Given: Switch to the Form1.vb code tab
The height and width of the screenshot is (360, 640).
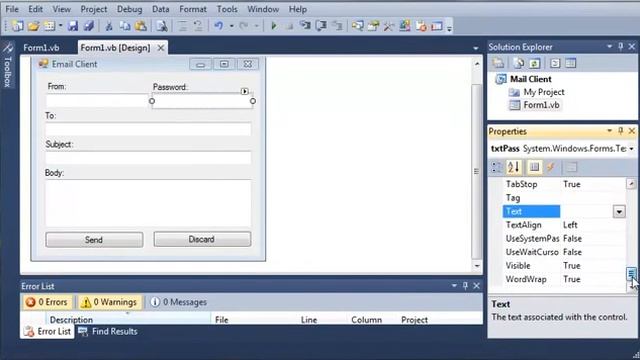Looking at the screenshot, I should point(41,48).
